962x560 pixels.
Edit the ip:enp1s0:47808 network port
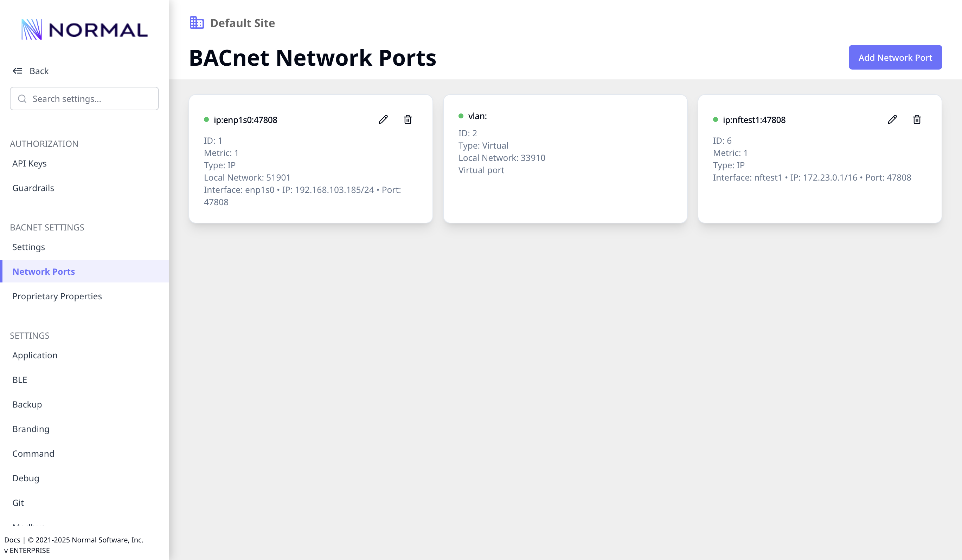coord(383,120)
